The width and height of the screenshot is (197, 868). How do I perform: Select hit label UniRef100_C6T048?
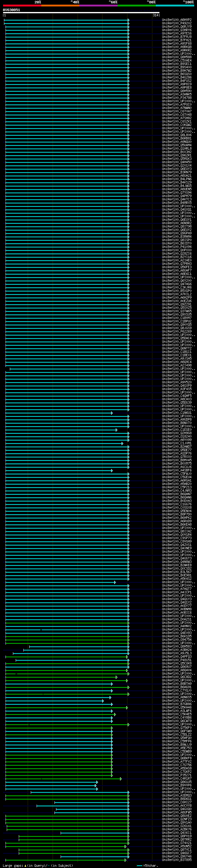177,115
